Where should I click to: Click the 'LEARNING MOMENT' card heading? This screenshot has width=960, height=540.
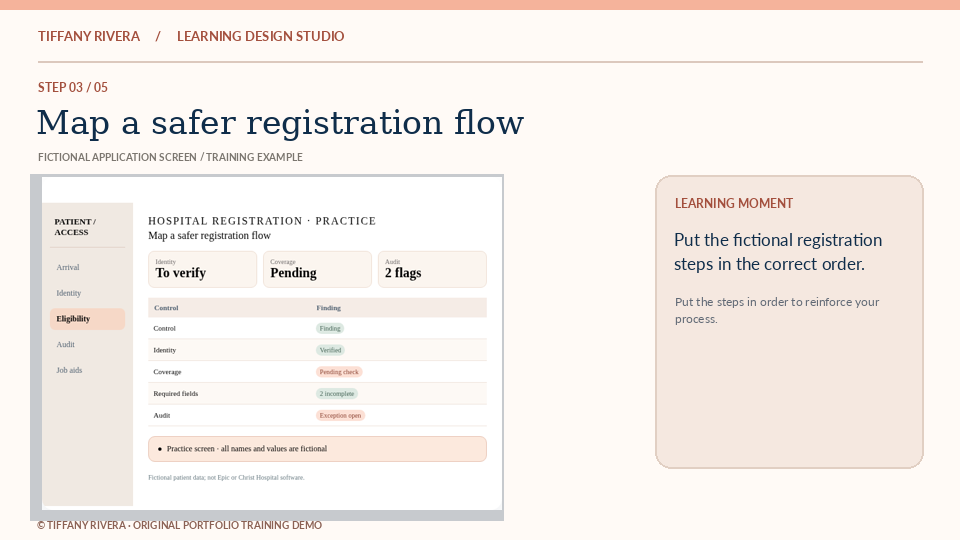[x=734, y=203]
